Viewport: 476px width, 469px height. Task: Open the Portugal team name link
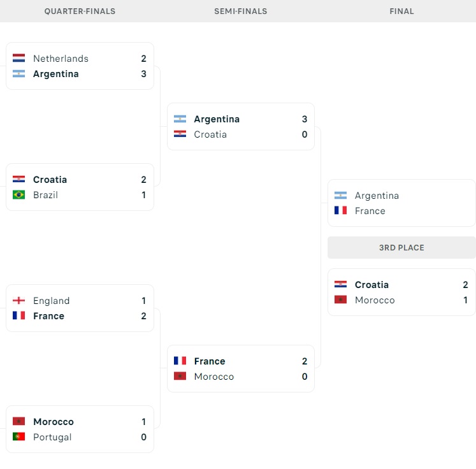click(x=52, y=437)
